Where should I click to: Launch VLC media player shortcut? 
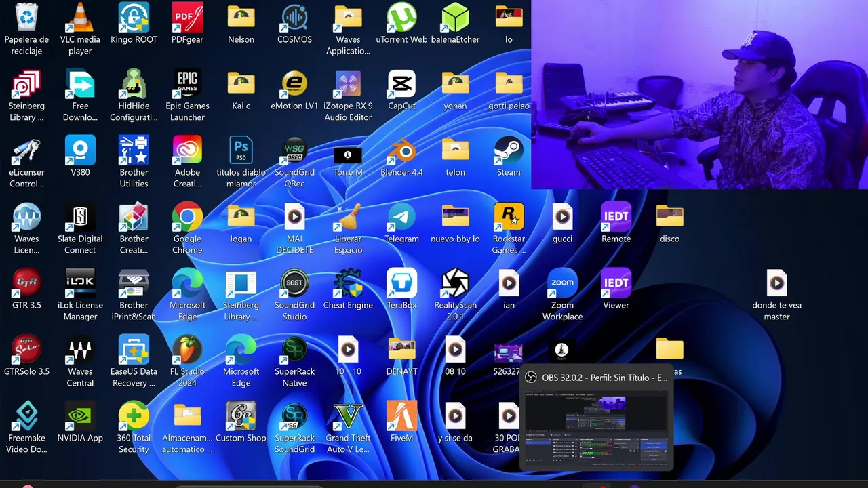coord(80,18)
